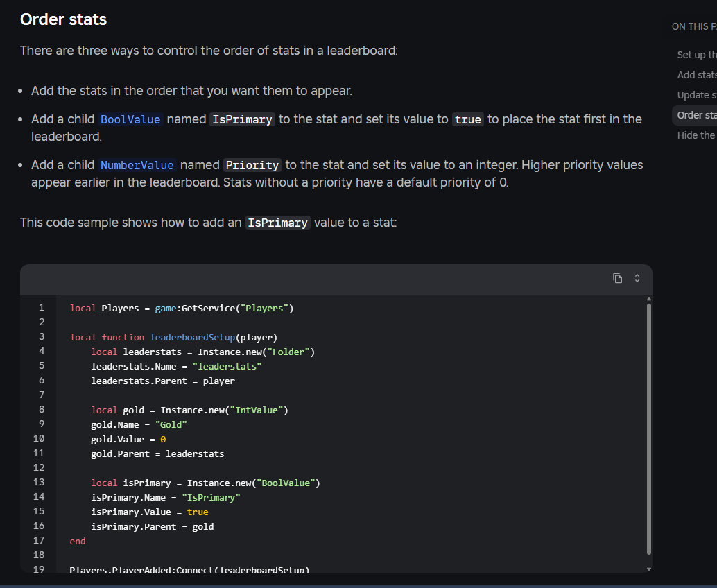Click the Order stats page heading
The height and width of the screenshot is (588, 717).
tap(63, 19)
